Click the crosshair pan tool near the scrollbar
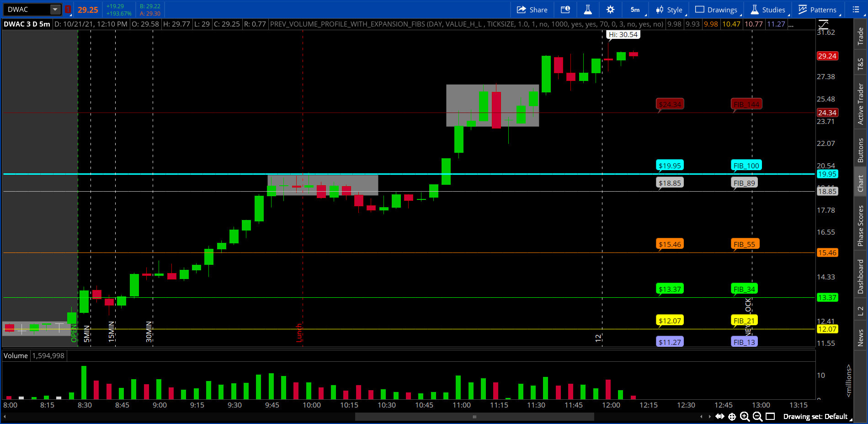This screenshot has width=868, height=424. [x=732, y=417]
